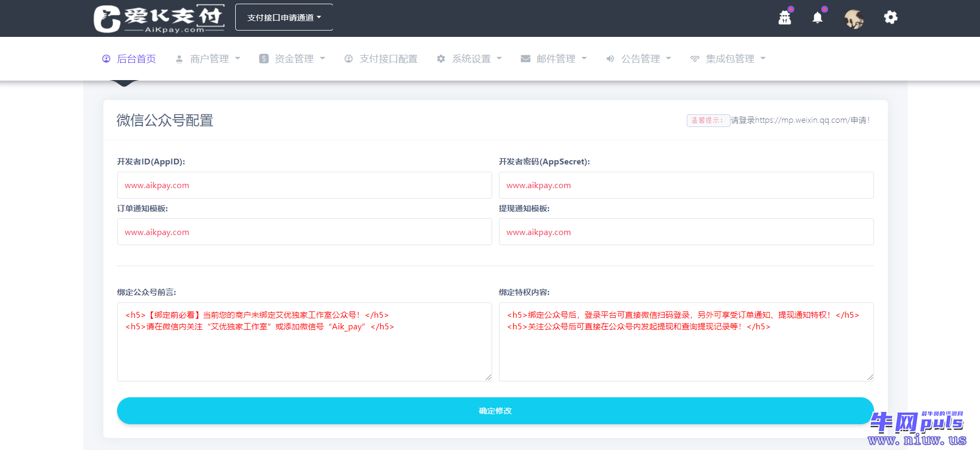The height and width of the screenshot is (450, 980).
Task: Click the 温馨提示 badge
Action: 708,121
